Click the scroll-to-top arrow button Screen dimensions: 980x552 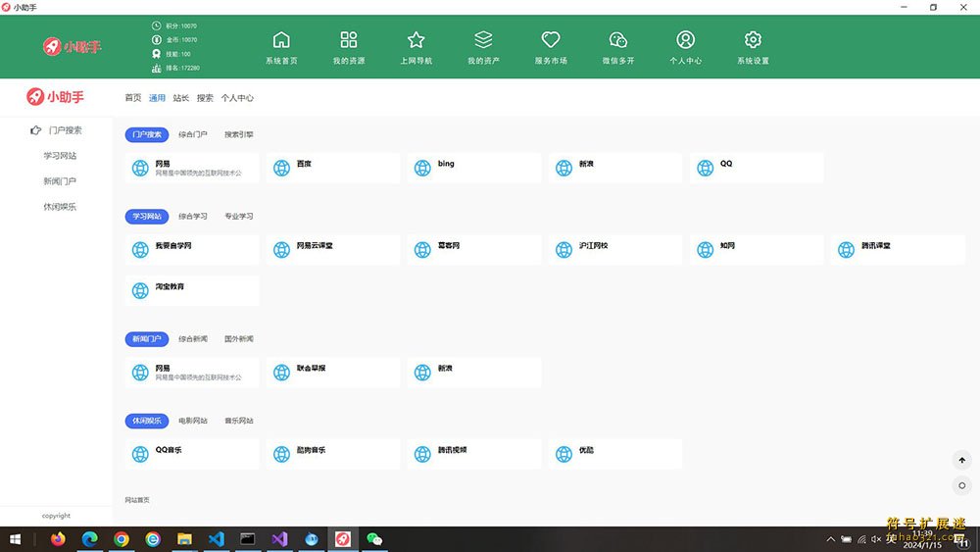point(962,460)
